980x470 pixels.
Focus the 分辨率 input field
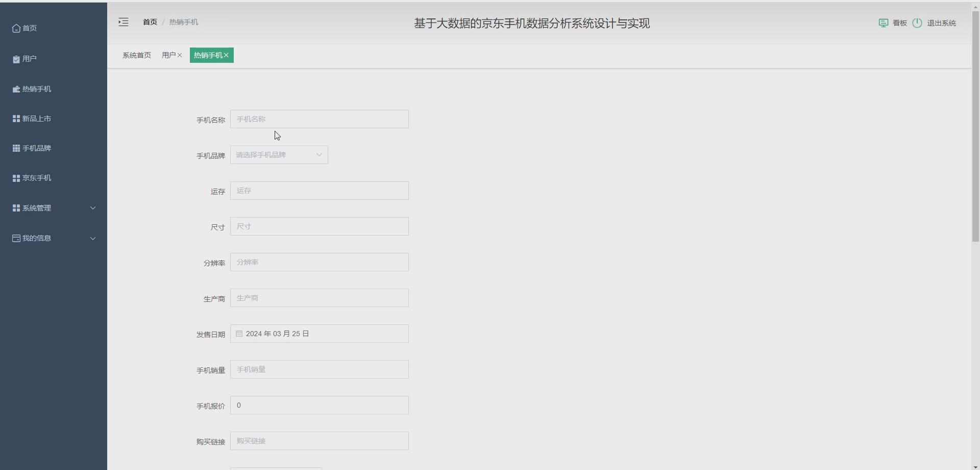320,262
